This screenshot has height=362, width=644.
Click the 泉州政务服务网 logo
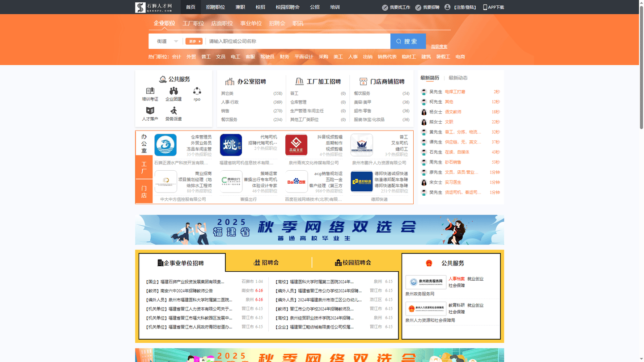pyautogui.click(x=426, y=282)
